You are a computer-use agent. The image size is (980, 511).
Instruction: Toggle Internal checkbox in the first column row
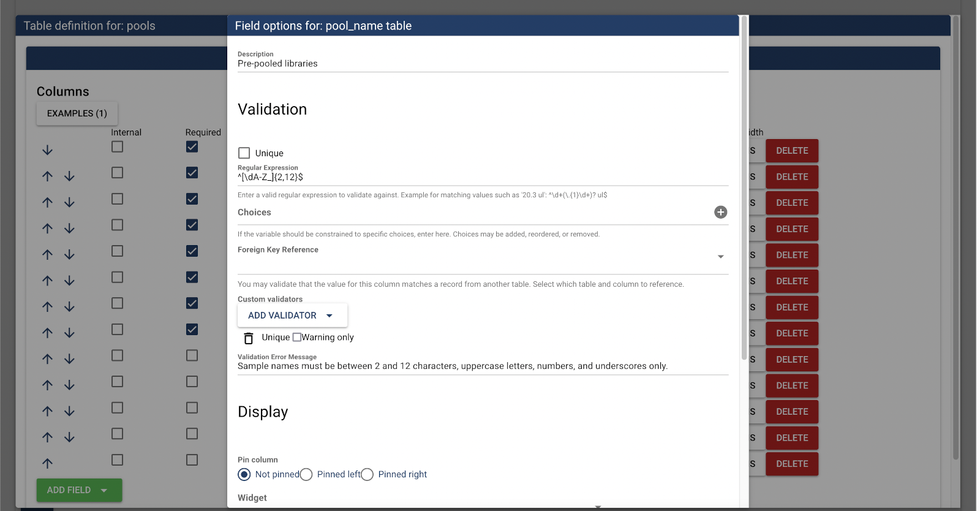(117, 146)
